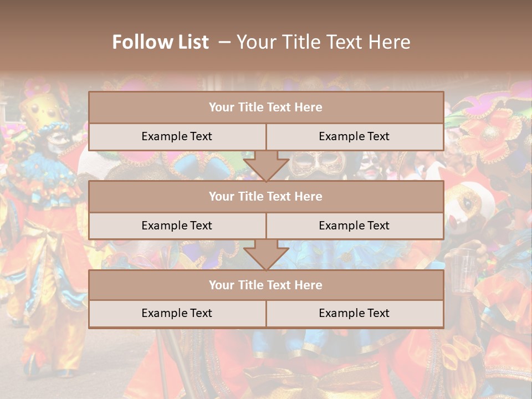Click the left Example Text cell in middle block
The image size is (532, 399).
(177, 226)
